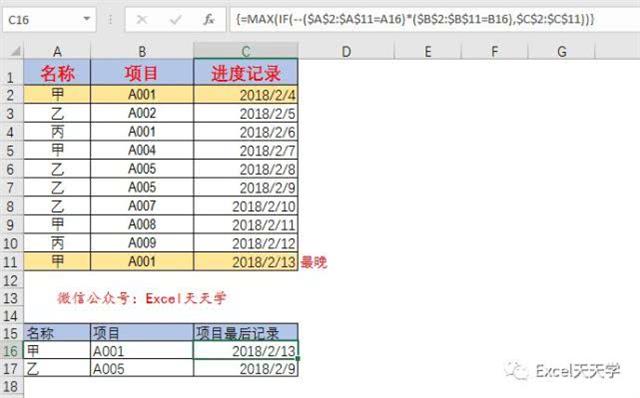Image resolution: width=640 pixels, height=398 pixels.
Task: Click header cell 进度记录
Action: [246, 73]
